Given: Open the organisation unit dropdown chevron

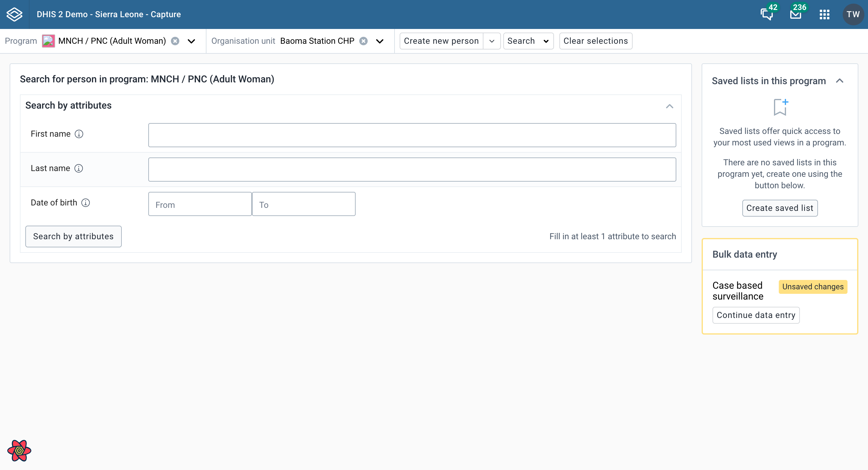Looking at the screenshot, I should (379, 41).
